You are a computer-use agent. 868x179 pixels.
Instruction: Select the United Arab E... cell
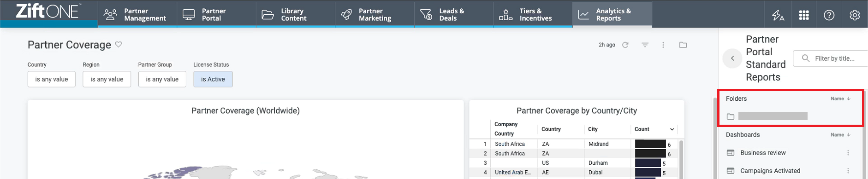tap(514, 173)
